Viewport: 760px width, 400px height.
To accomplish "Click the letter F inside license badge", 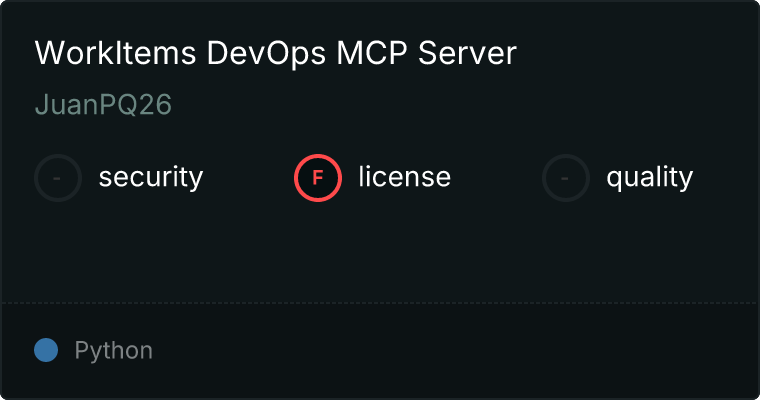I will pos(318,178).
